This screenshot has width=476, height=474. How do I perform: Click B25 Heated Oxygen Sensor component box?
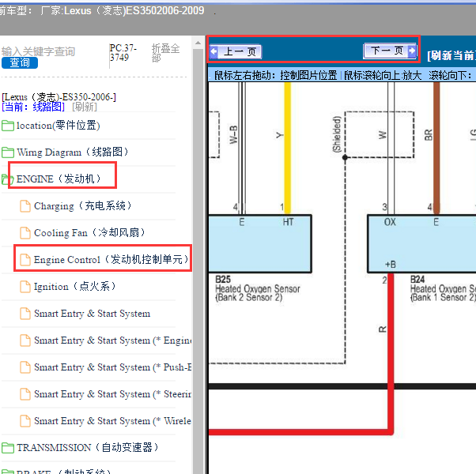[260, 244]
